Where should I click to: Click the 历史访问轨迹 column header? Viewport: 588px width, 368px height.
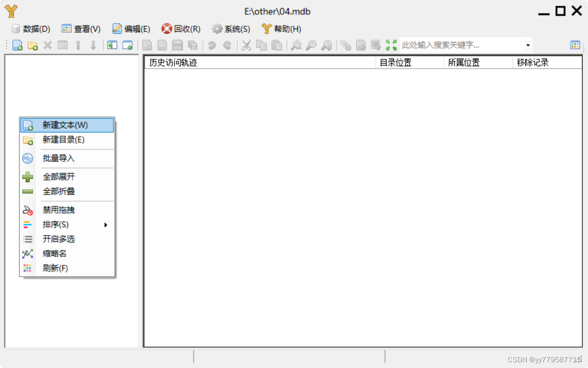[260, 63]
